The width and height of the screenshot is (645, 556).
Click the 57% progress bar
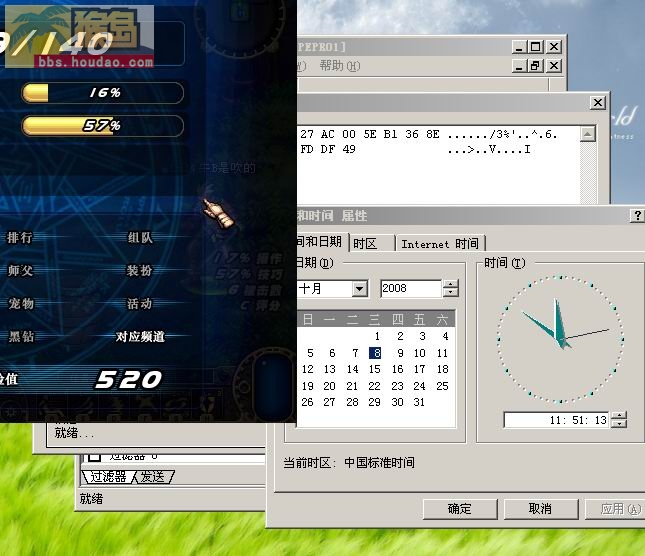point(102,125)
